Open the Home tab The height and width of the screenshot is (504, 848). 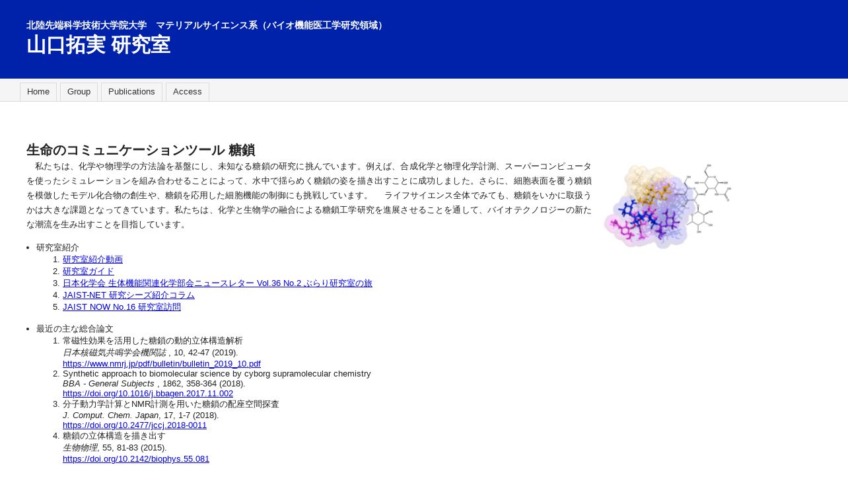(38, 92)
